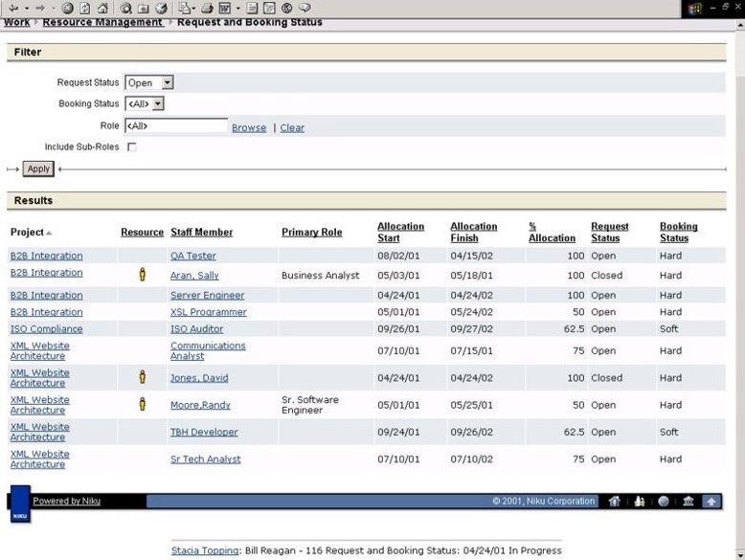The height and width of the screenshot is (560, 745).
Task: Click the toolbar icon just right of Discuss
Action: (x=269, y=8)
